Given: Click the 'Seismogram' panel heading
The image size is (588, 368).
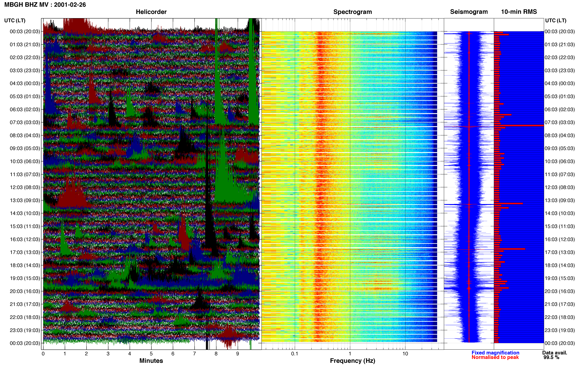Looking at the screenshot, I should tap(469, 12).
